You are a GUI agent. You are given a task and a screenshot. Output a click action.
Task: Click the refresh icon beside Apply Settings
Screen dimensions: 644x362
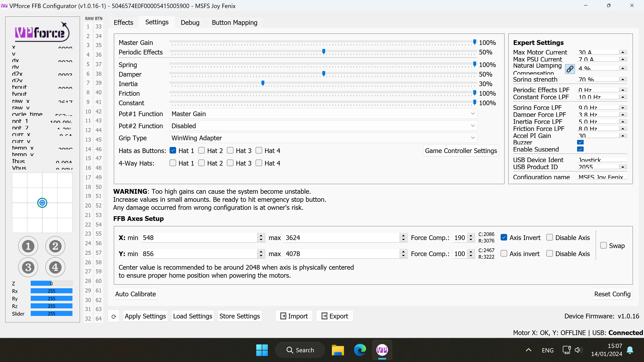point(114,316)
